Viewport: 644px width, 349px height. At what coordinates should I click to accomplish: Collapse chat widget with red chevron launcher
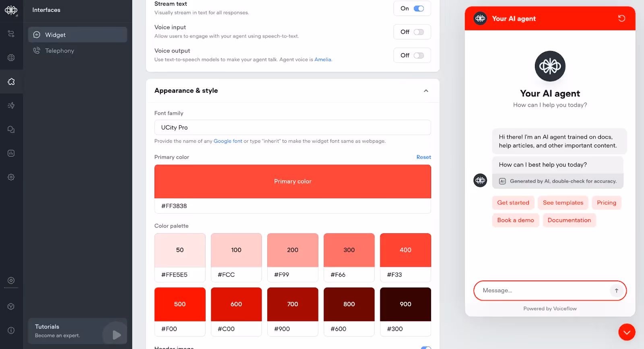pyautogui.click(x=627, y=332)
